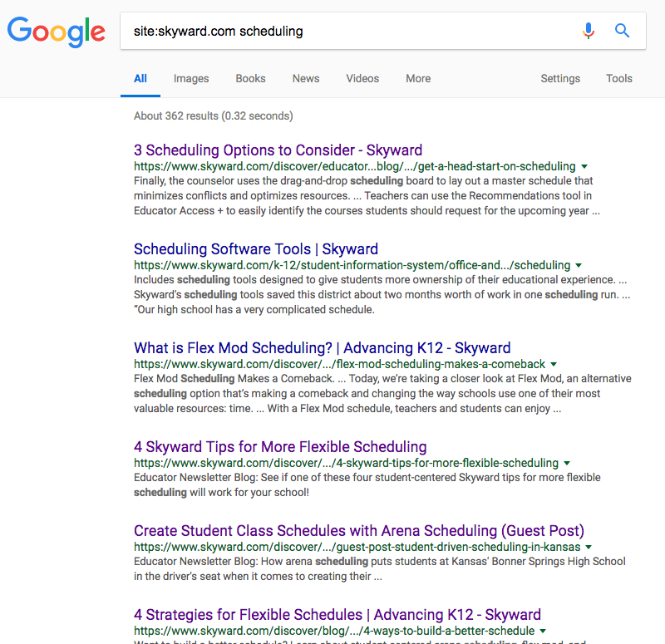Open 'Create Student Class Schedules with Arena Scheduling' result
665x644 pixels.
pyautogui.click(x=359, y=531)
